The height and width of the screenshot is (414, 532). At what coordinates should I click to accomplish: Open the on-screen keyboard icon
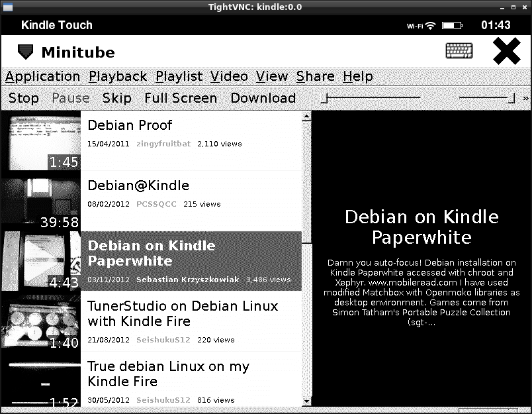[459, 50]
